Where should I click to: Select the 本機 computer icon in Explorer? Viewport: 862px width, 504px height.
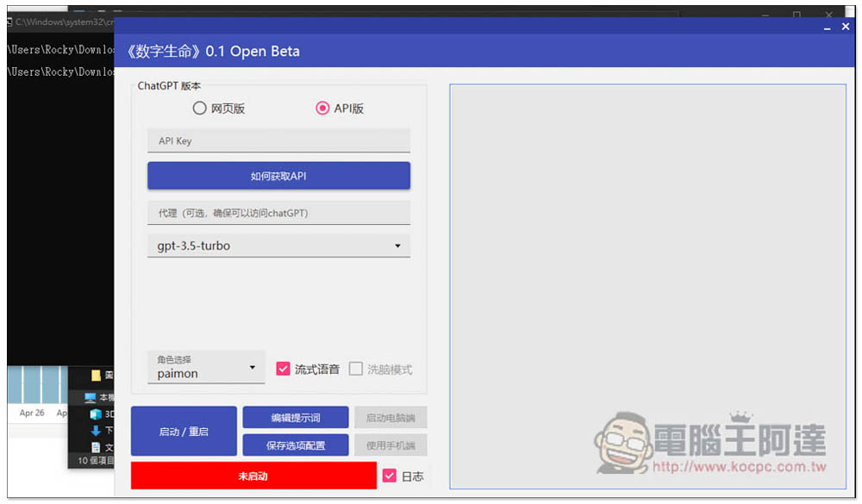90,397
